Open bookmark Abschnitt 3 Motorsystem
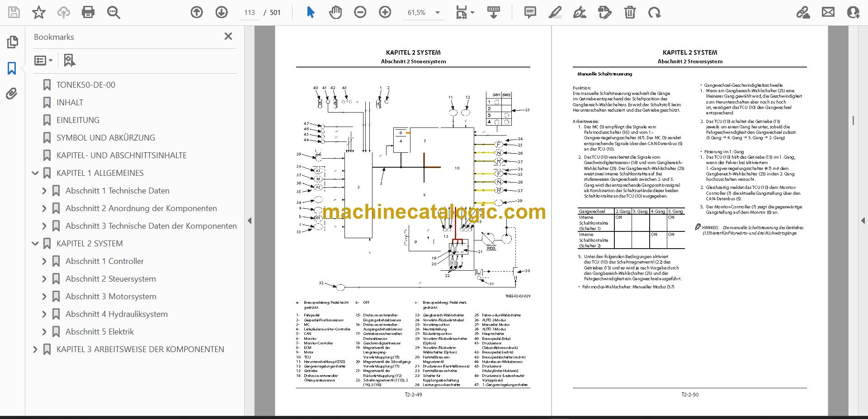 (x=111, y=297)
